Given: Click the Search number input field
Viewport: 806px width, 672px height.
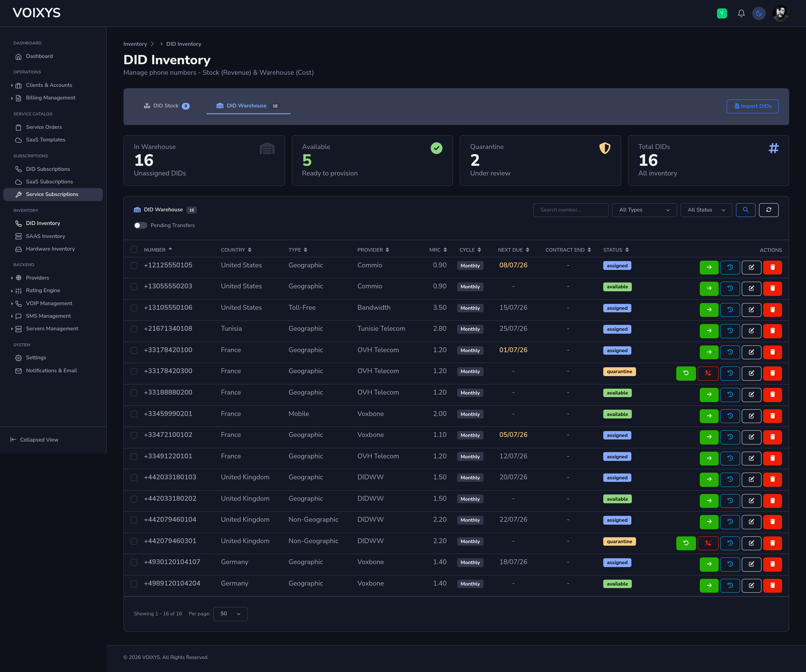Looking at the screenshot, I should 570,210.
